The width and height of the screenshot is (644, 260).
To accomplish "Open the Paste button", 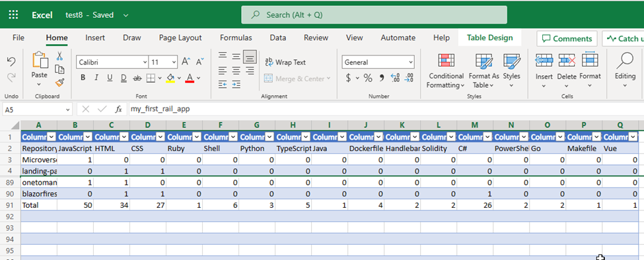I will point(40,65).
